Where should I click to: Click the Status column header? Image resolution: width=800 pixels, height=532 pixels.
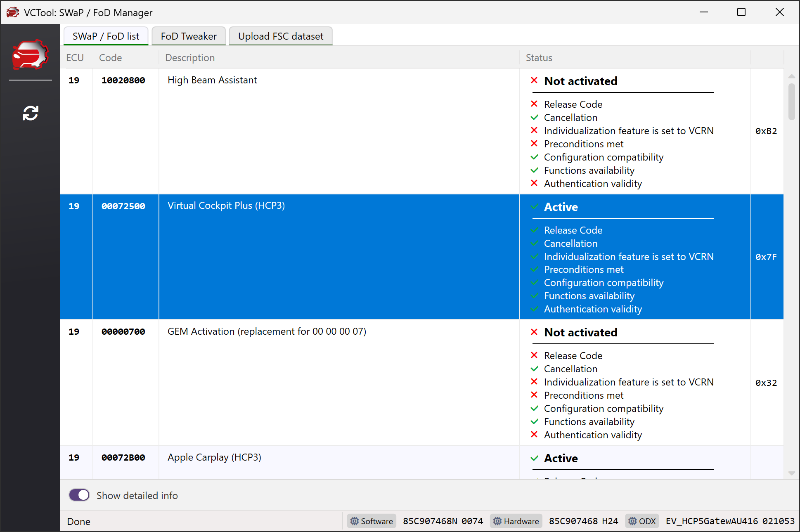click(x=539, y=58)
